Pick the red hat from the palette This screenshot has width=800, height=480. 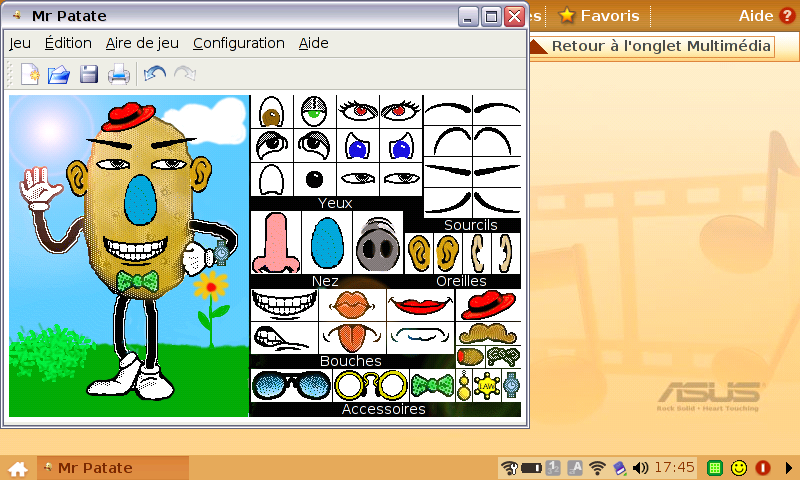point(488,305)
